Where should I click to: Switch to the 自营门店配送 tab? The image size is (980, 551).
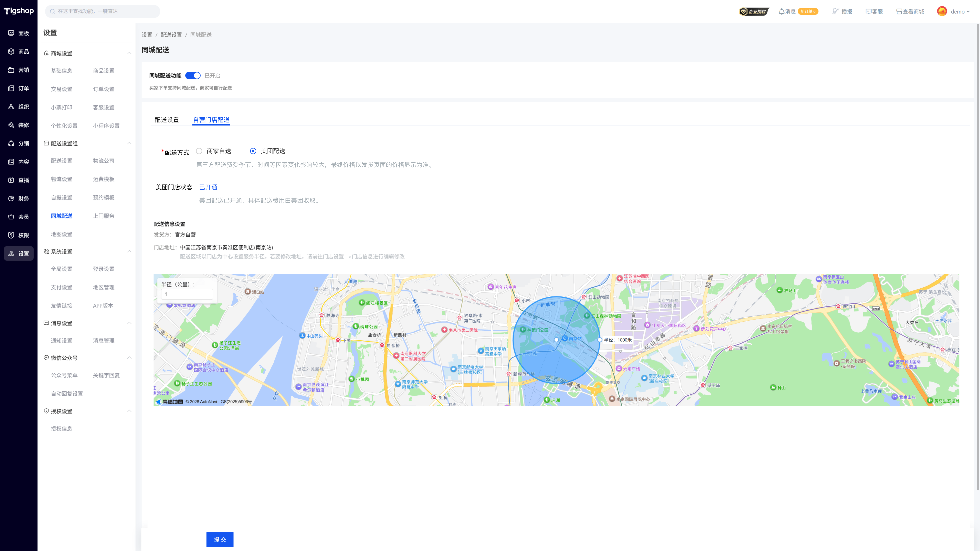pos(211,120)
